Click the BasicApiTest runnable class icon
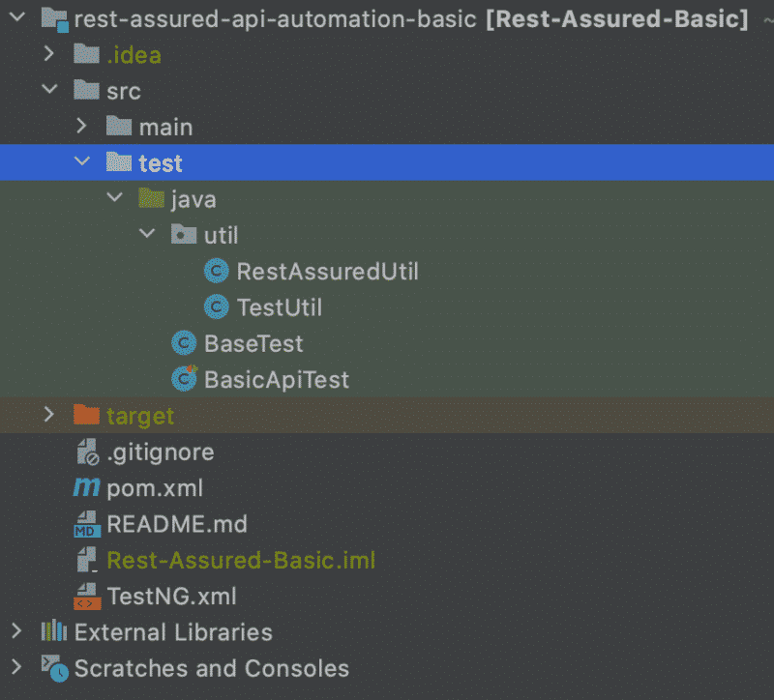 (x=184, y=379)
